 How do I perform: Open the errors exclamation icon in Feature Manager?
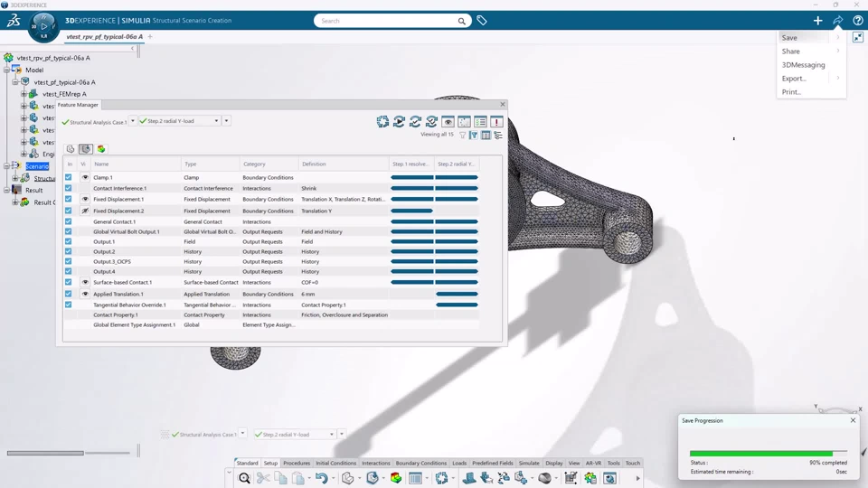[x=496, y=122]
